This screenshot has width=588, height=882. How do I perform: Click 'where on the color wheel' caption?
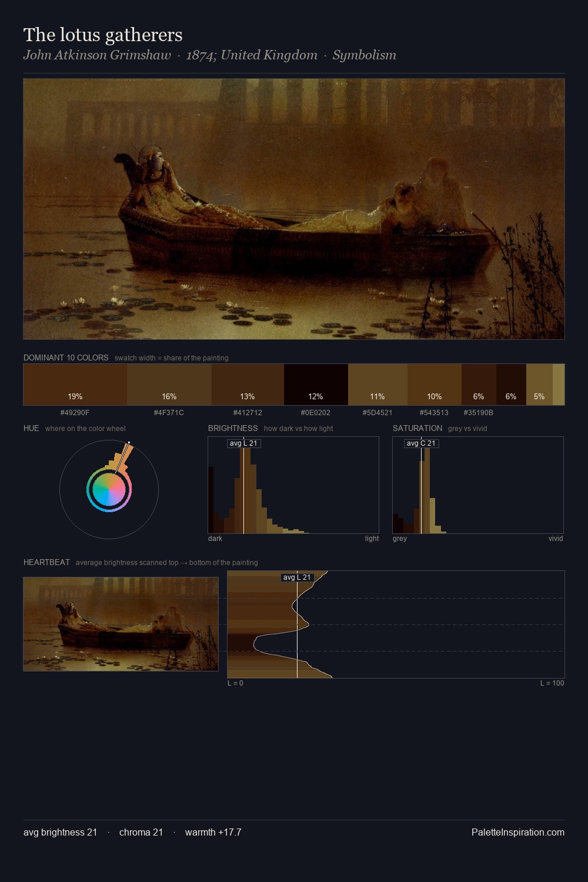pos(85,429)
